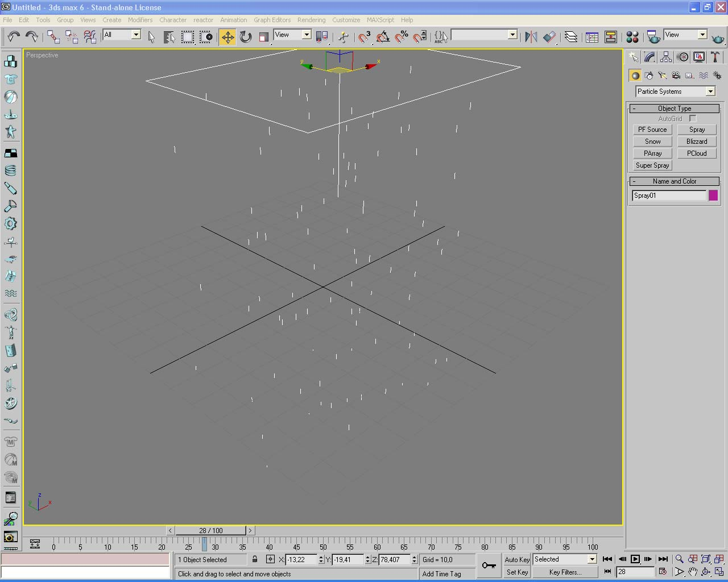Click the Pan hand viewport tool
The width and height of the screenshot is (728, 582).
pyautogui.click(x=692, y=572)
